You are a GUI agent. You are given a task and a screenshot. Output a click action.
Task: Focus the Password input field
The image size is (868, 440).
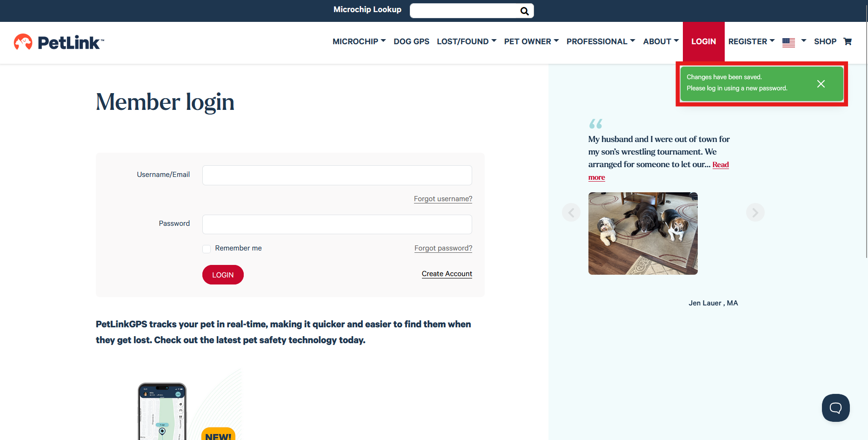click(x=337, y=224)
